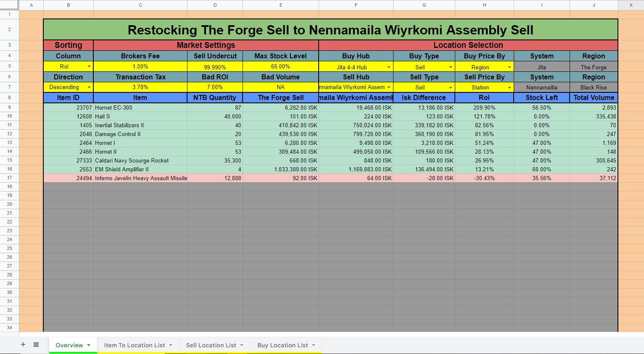The height and width of the screenshot is (354, 644).
Task: Expand the Buy Location List tab arrow
Action: pos(313,345)
